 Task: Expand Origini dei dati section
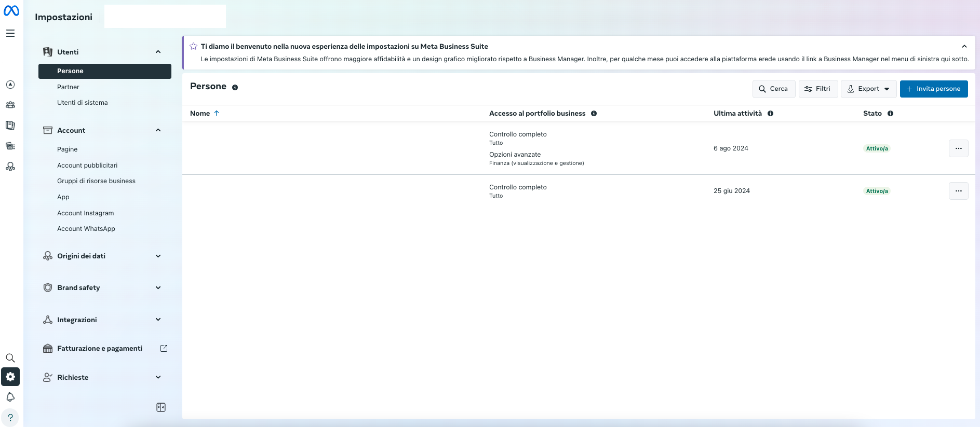pos(158,256)
